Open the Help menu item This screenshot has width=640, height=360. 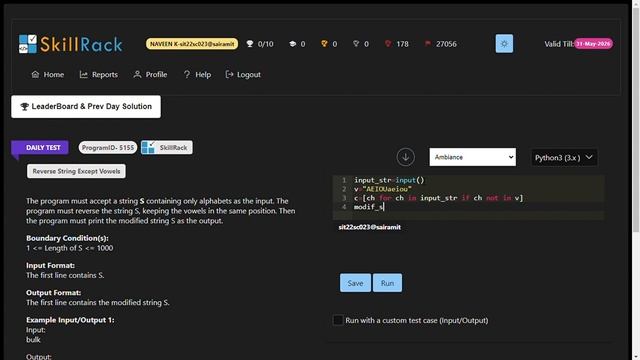pos(197,75)
